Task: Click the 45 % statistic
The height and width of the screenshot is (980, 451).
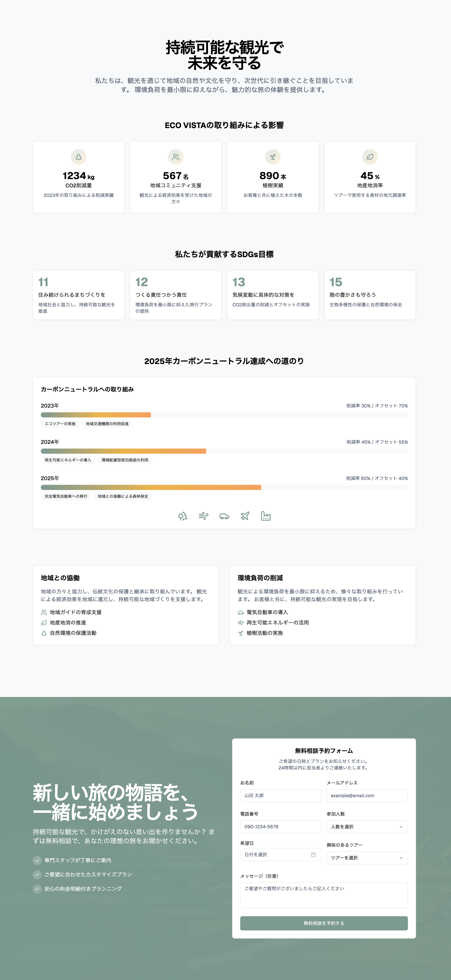Action: [370, 176]
